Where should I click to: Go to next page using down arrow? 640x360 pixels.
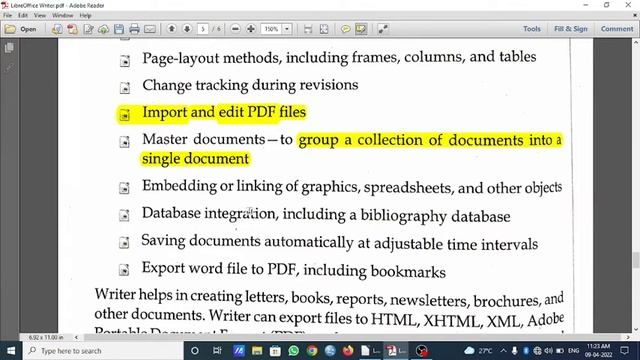tap(187, 29)
